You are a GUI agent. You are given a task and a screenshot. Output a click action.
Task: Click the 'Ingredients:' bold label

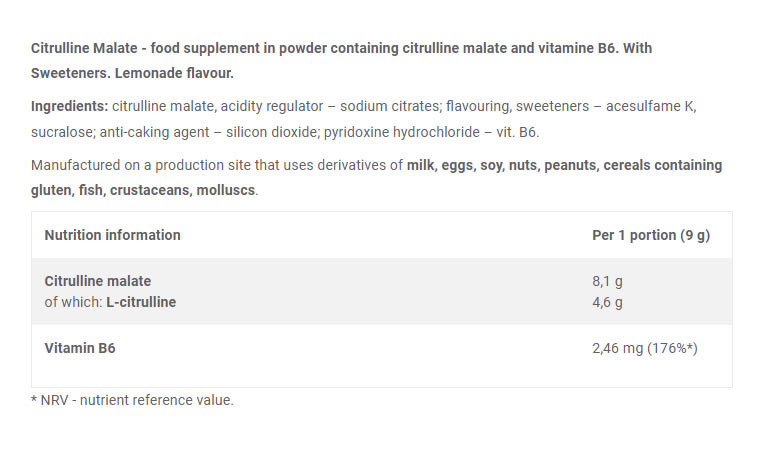70,106
